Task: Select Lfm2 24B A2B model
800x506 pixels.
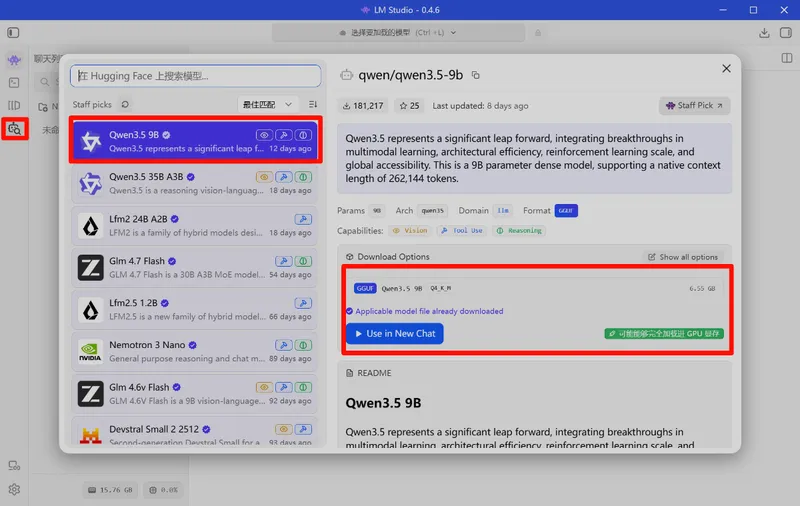Action: pos(194,225)
